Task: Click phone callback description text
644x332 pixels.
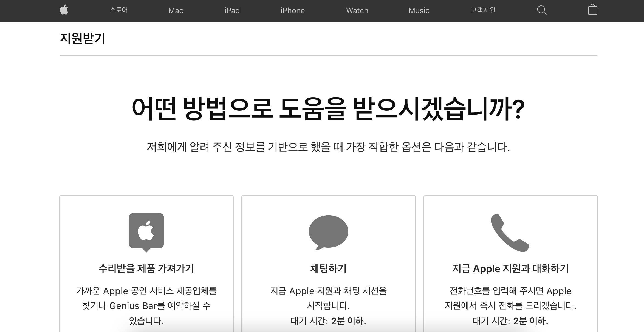Action: point(510,298)
